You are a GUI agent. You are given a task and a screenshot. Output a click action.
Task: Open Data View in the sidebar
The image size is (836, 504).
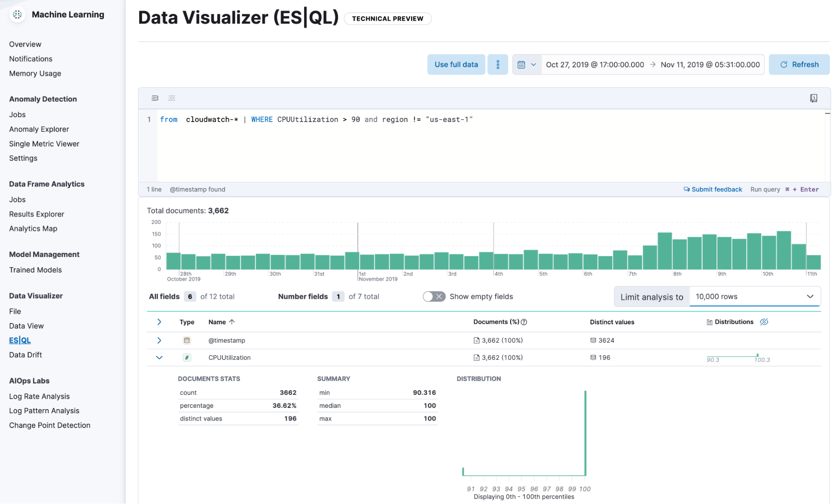pos(26,326)
